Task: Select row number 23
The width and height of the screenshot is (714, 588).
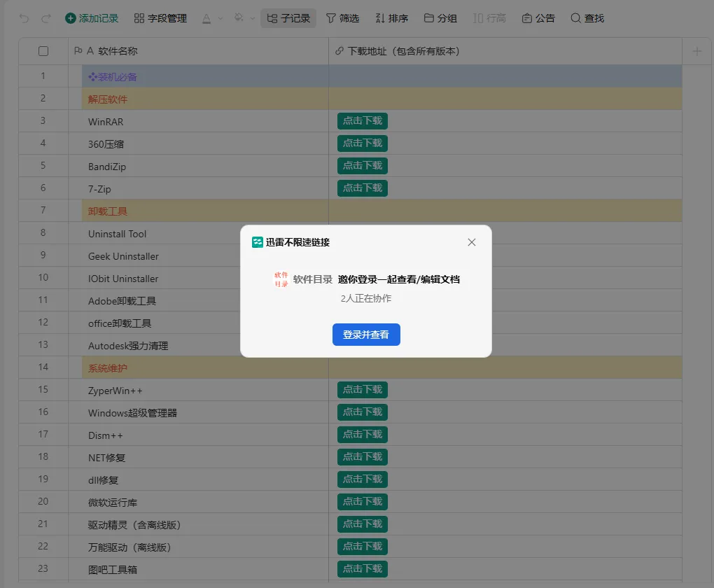Action: [x=43, y=569]
